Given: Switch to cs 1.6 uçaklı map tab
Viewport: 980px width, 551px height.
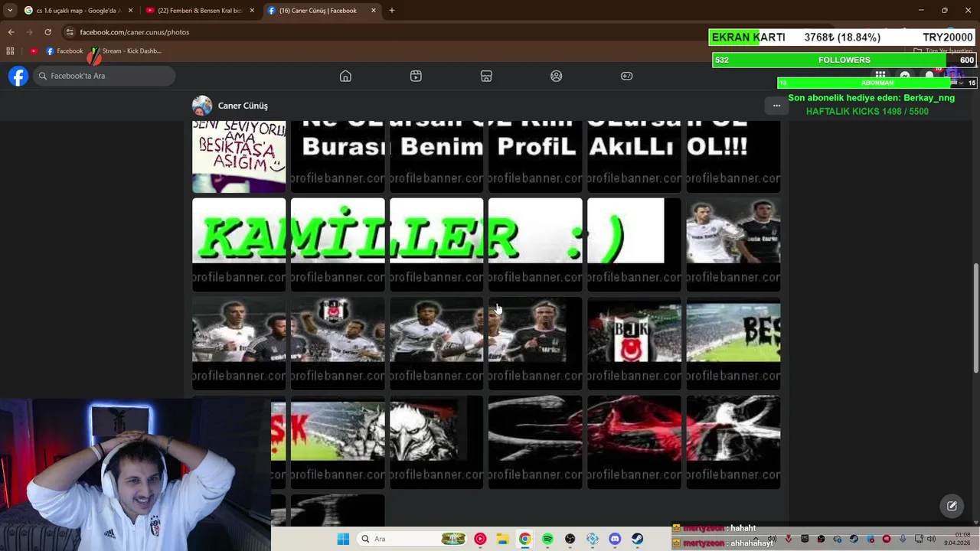Looking at the screenshot, I should click(79, 11).
